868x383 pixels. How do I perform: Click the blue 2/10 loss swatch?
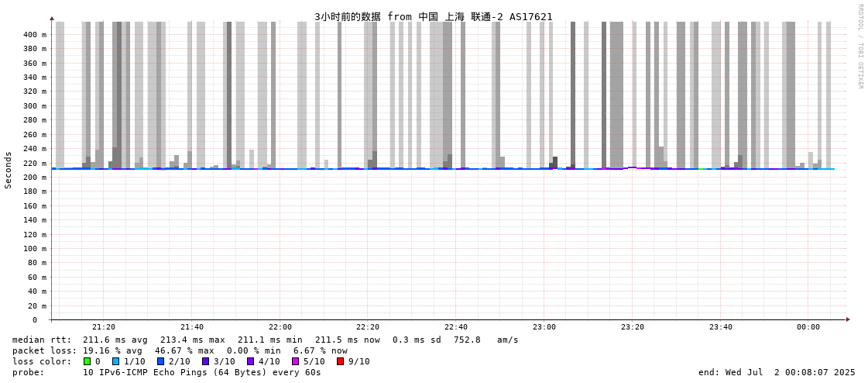[160, 361]
